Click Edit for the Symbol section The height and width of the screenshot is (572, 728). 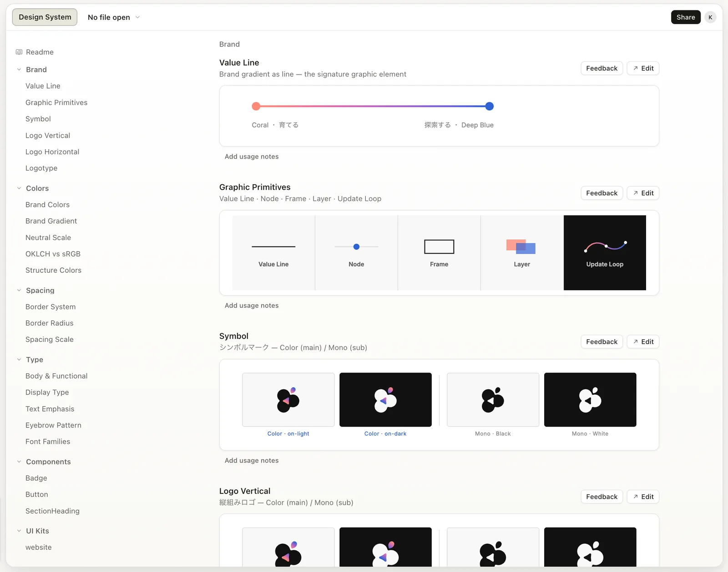coord(643,341)
